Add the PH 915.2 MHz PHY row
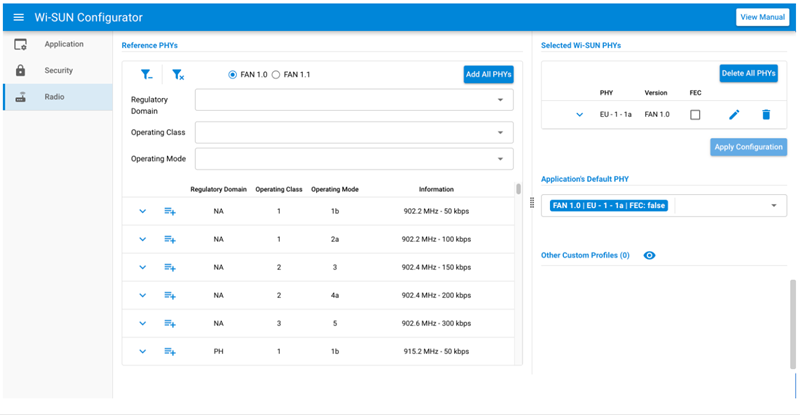The height and width of the screenshot is (415, 800). [x=170, y=351]
